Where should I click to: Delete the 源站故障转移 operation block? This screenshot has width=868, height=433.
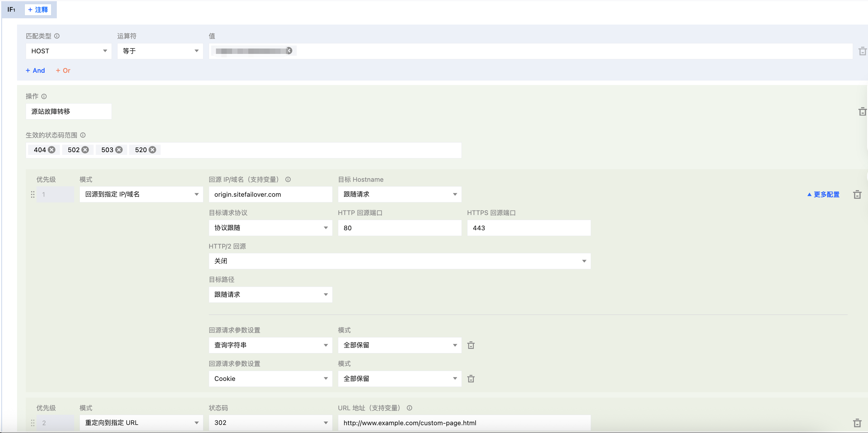click(x=862, y=112)
